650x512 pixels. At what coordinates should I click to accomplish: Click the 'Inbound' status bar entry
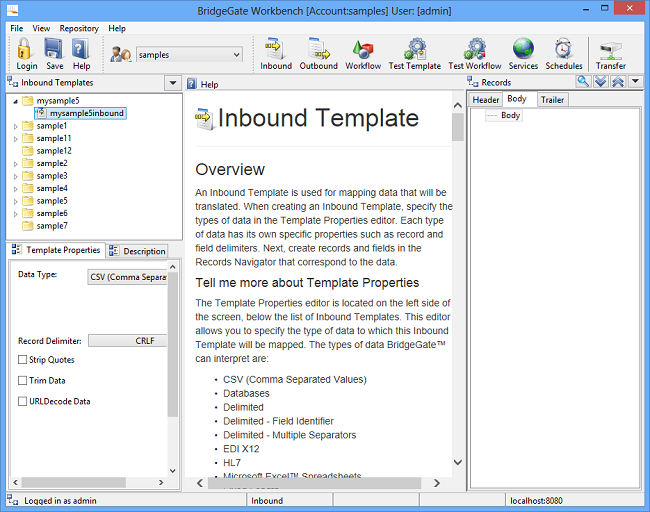coord(267,500)
